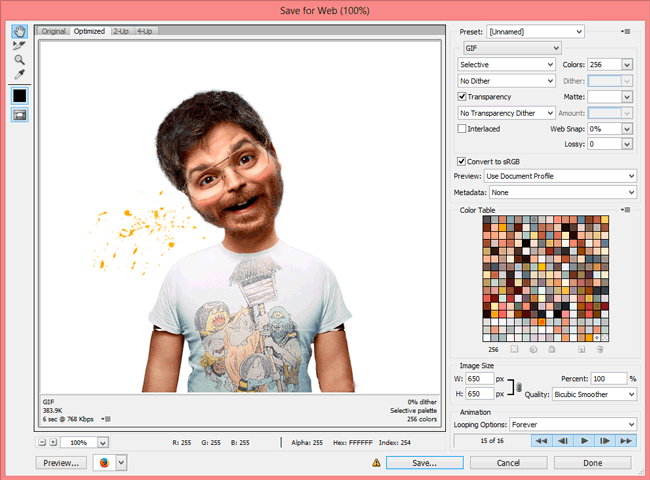
Task: Select the Eyedropper tool
Action: [19, 74]
